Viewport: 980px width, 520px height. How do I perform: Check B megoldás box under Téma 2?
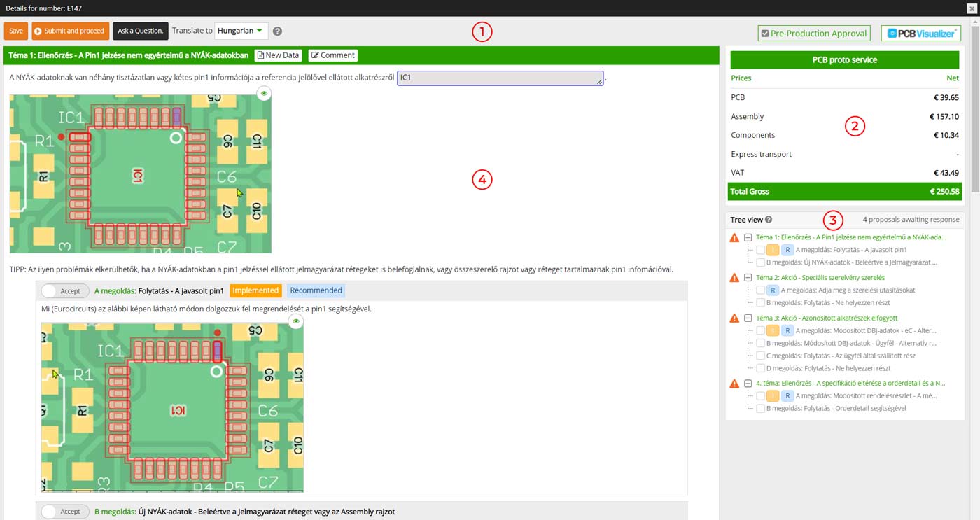(x=760, y=302)
